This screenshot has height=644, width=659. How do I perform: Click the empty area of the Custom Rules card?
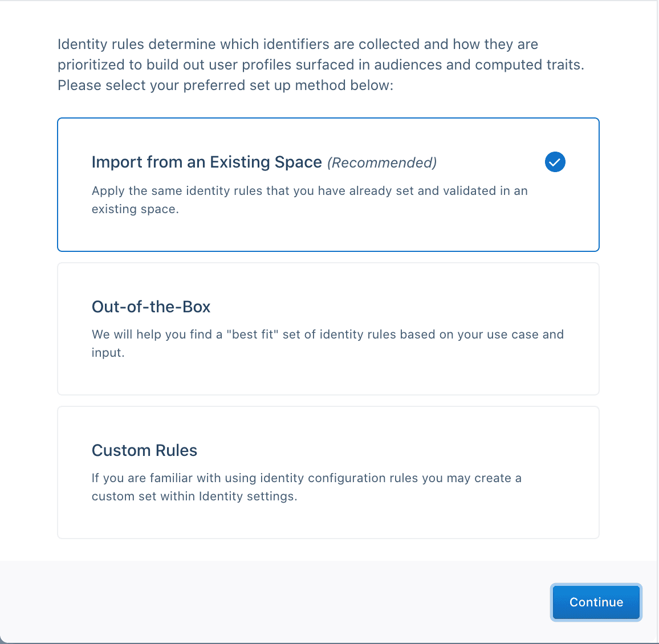328,521
